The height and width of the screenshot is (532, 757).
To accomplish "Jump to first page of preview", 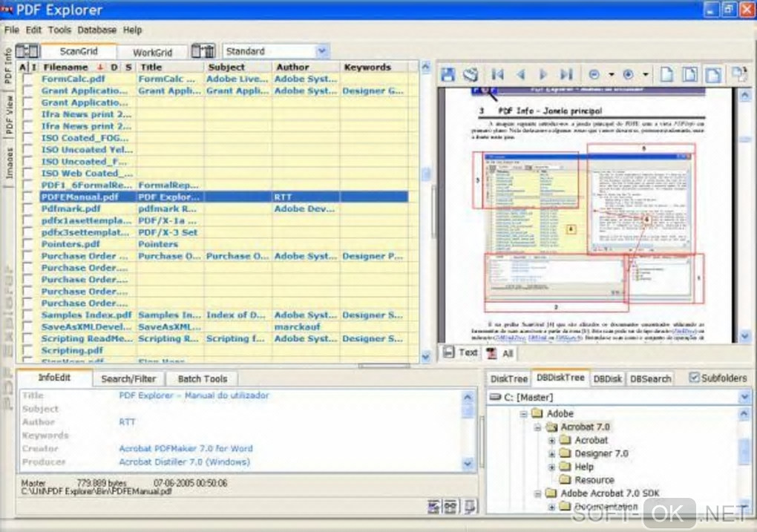I will click(x=497, y=74).
